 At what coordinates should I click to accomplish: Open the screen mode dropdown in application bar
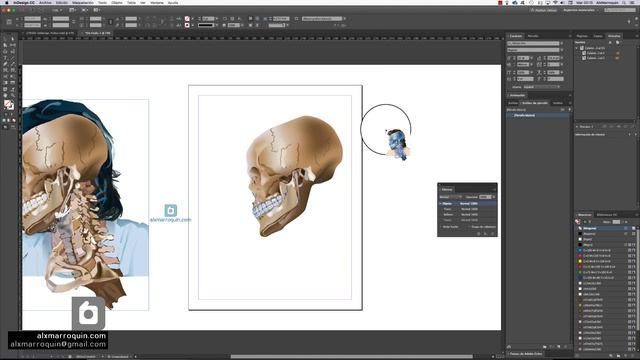point(85,10)
